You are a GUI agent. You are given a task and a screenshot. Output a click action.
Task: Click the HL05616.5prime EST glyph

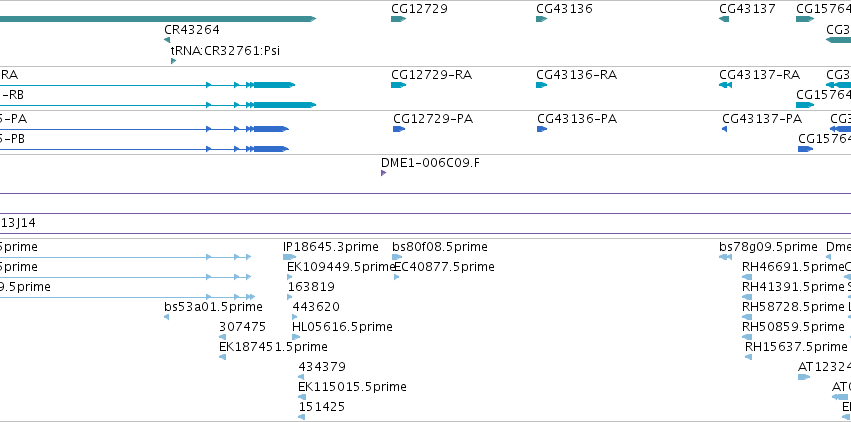pos(296,337)
